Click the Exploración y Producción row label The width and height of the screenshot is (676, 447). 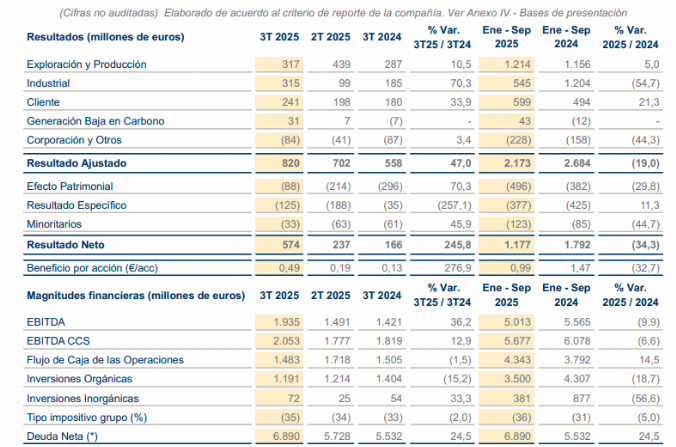pos(86,65)
